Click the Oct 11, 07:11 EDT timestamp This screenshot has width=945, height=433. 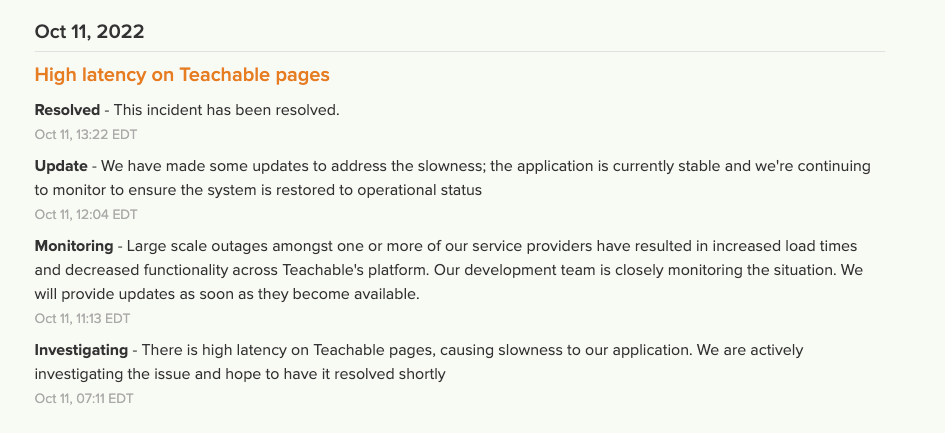coord(84,398)
